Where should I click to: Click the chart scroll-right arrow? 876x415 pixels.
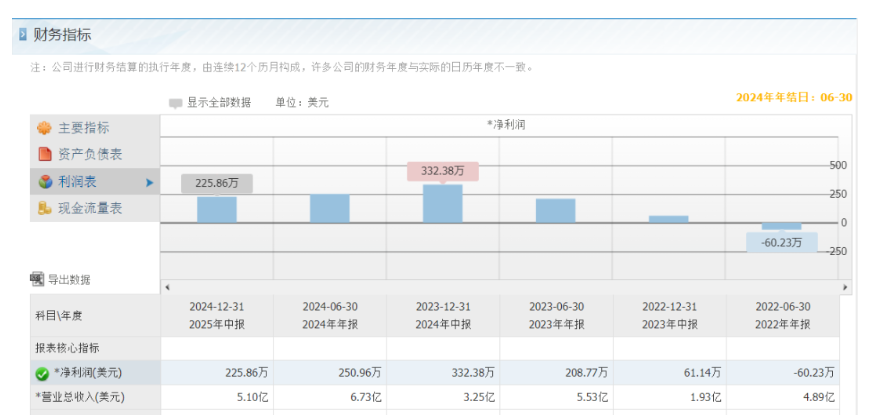coord(845,287)
